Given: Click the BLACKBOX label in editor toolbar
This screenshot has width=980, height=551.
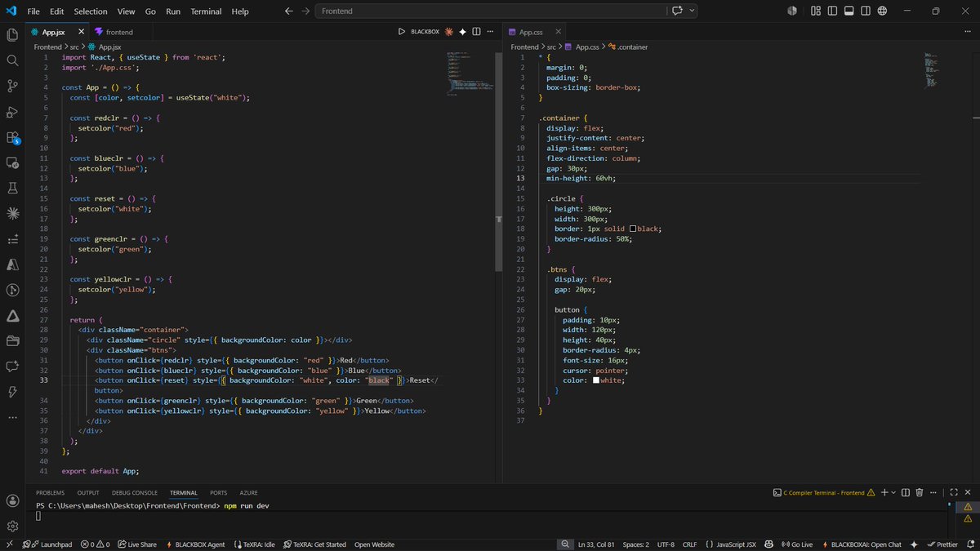Looking at the screenshot, I should [425, 32].
